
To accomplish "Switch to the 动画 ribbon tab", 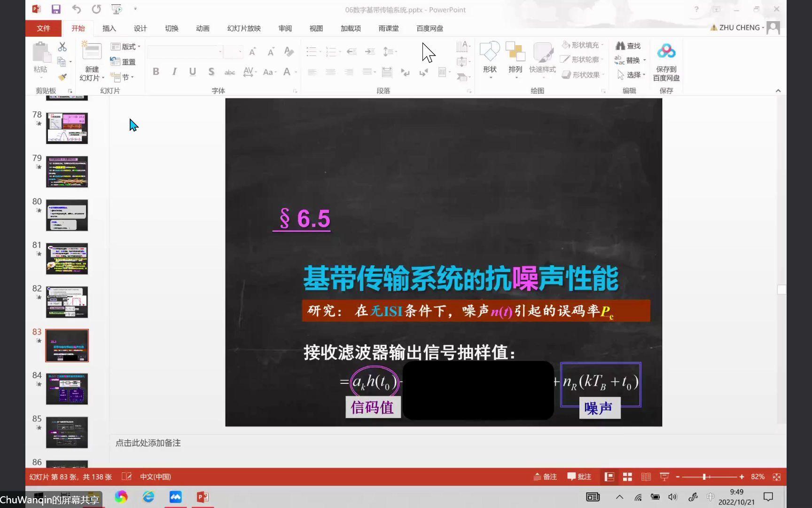I will [203, 28].
